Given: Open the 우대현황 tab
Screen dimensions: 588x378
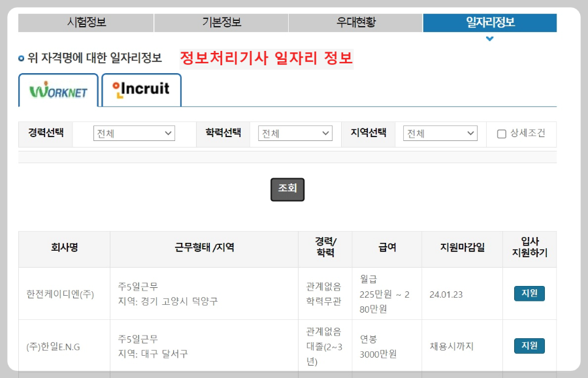Looking at the screenshot, I should click(x=356, y=22).
